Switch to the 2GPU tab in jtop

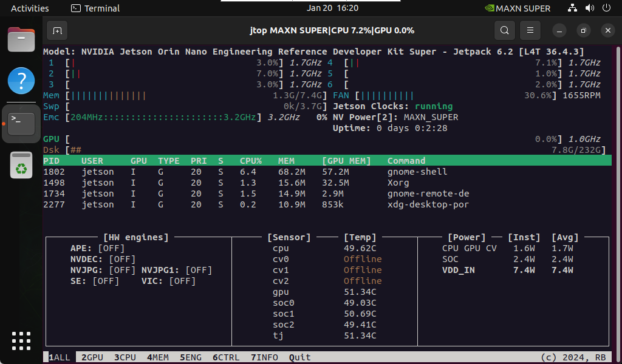pos(91,357)
